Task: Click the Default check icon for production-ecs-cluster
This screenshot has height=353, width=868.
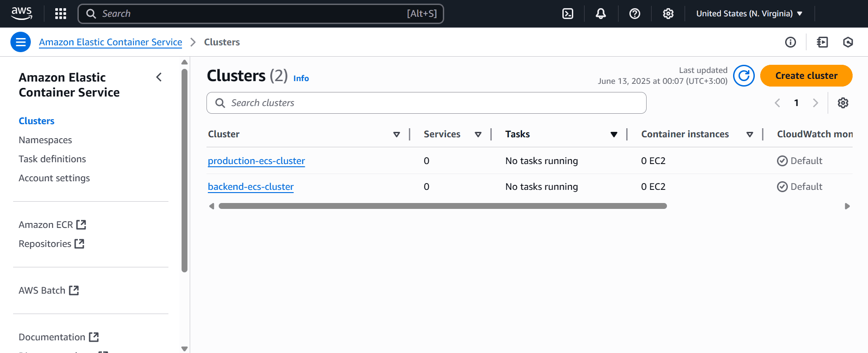Action: click(x=782, y=161)
